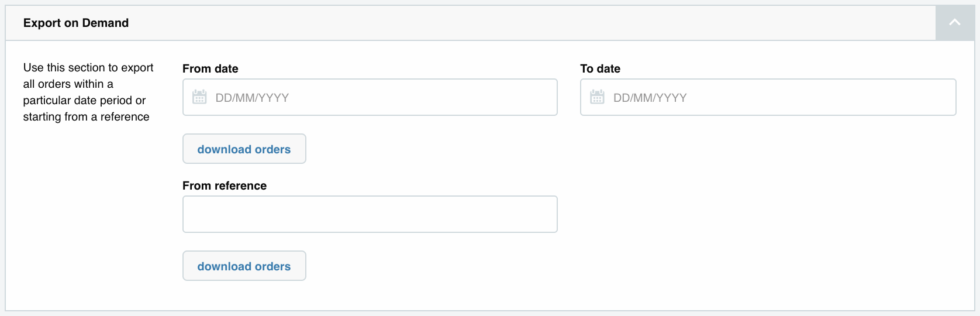The width and height of the screenshot is (980, 316).
Task: Collapse the Export on Demand panel
Action: tap(954, 23)
